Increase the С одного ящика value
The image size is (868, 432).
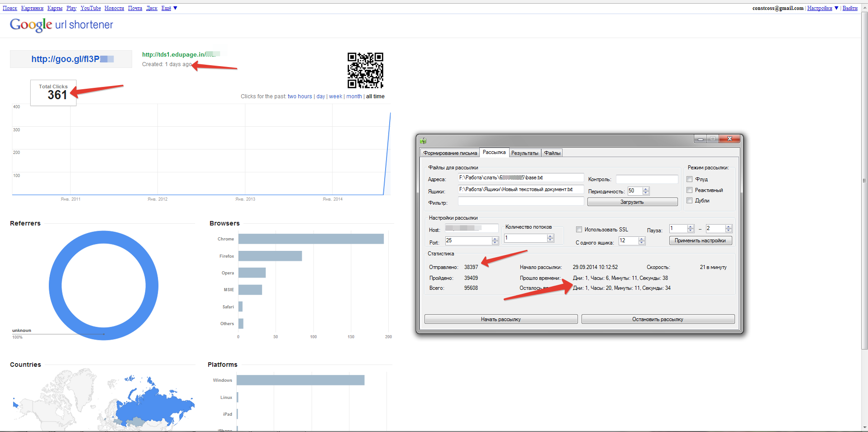pos(642,239)
